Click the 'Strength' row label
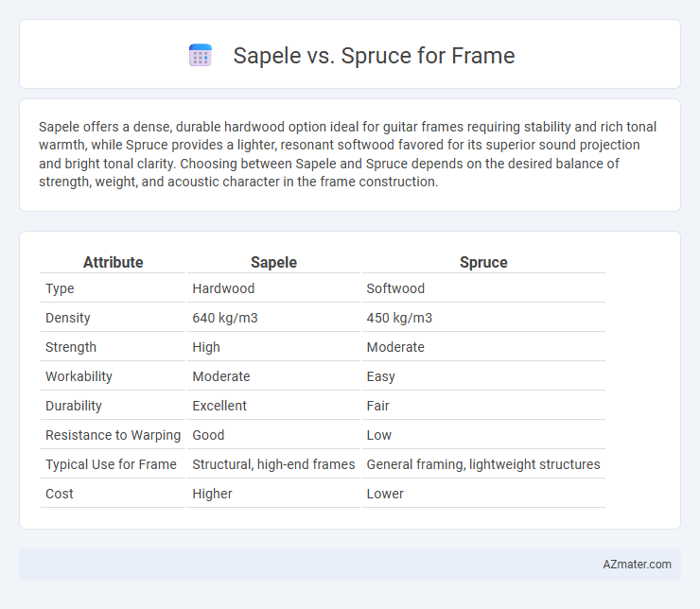 [71, 347]
